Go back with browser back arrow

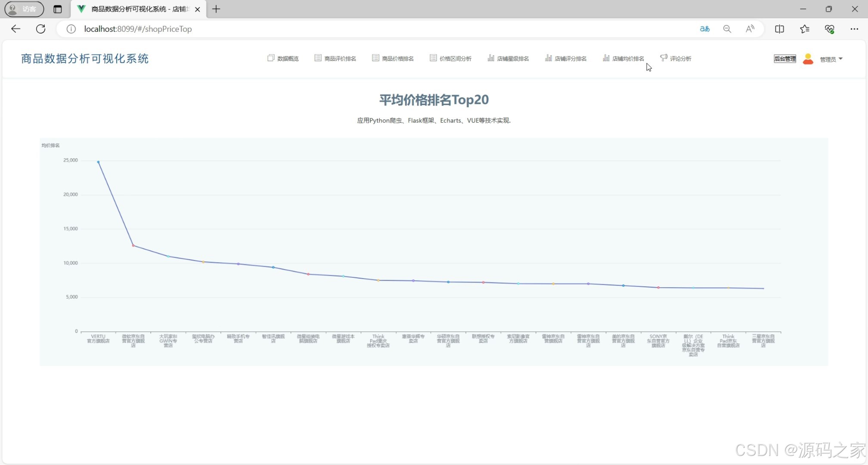[16, 29]
